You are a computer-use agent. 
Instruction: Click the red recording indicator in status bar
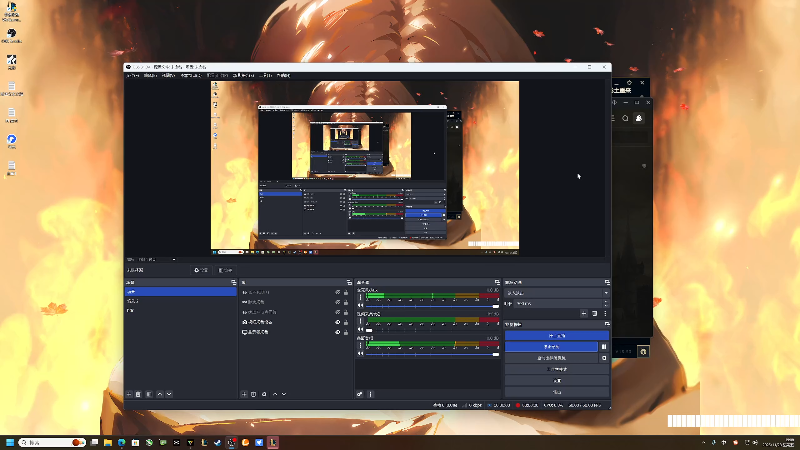coord(518,406)
